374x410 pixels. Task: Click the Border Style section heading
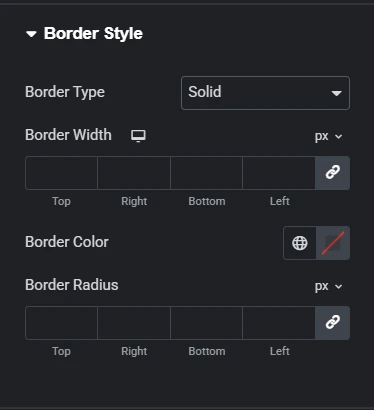click(x=93, y=34)
